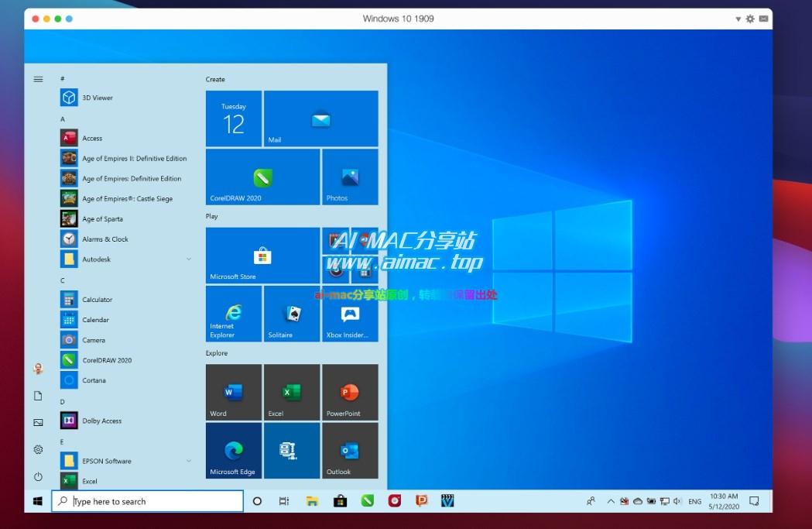Image resolution: width=812 pixels, height=529 pixels.
Task: Open the Photos tile
Action: [x=350, y=177]
